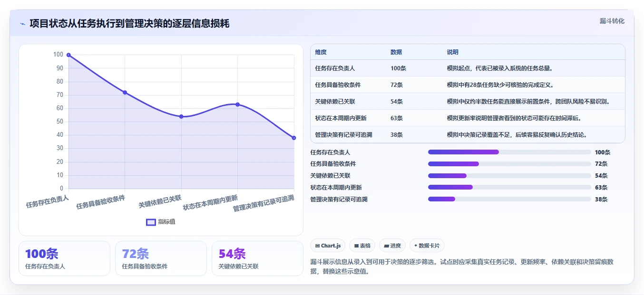The image size is (644, 295).
Task: Click the 63条 value beside progress bar
Action: 601,188
